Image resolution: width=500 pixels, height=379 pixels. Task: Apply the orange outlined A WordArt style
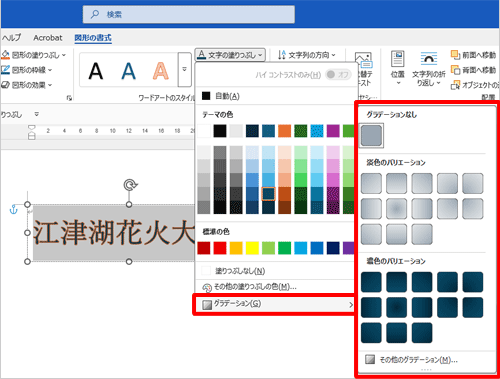click(161, 71)
